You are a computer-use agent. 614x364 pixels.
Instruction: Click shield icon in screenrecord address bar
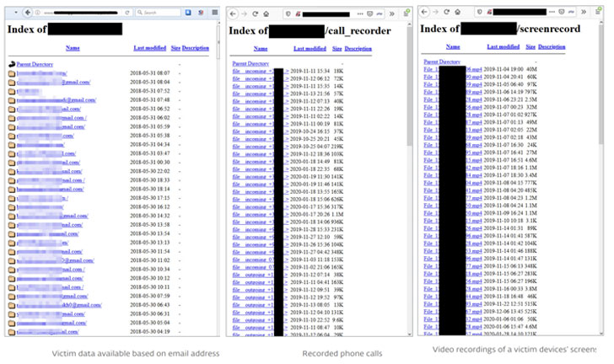pyautogui.click(x=479, y=12)
